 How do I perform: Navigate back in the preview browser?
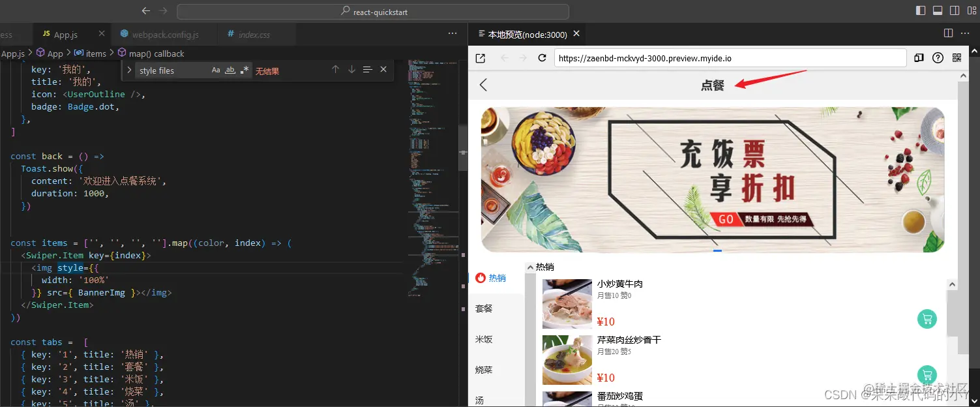click(x=505, y=58)
